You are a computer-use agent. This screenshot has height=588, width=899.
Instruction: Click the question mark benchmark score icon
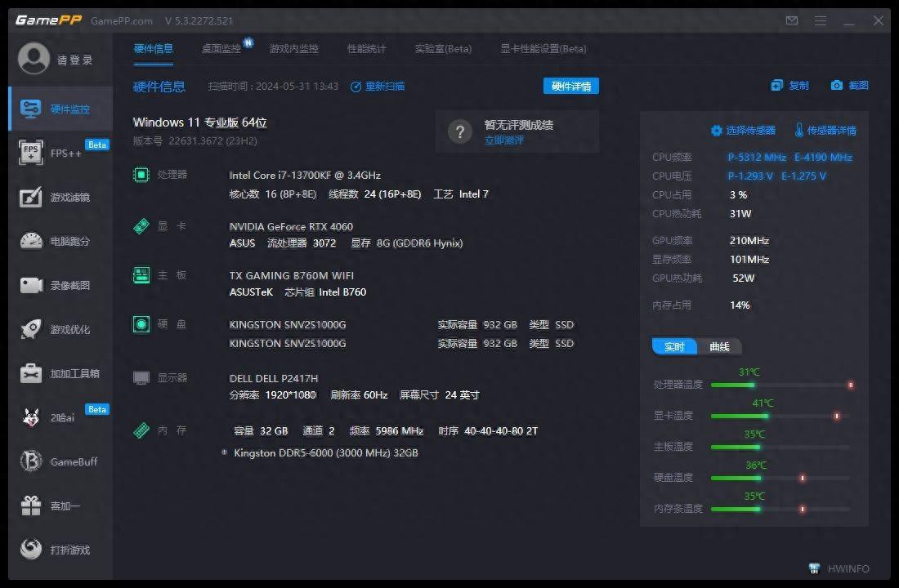click(460, 131)
